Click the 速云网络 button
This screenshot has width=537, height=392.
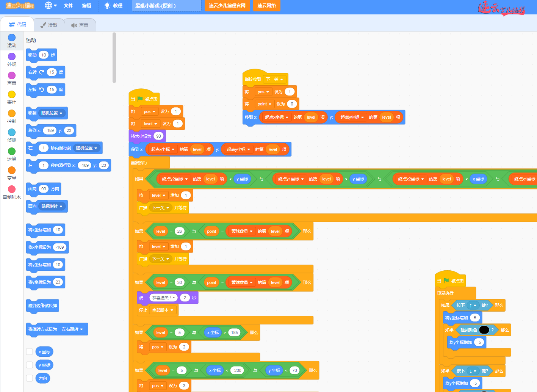[266, 5]
